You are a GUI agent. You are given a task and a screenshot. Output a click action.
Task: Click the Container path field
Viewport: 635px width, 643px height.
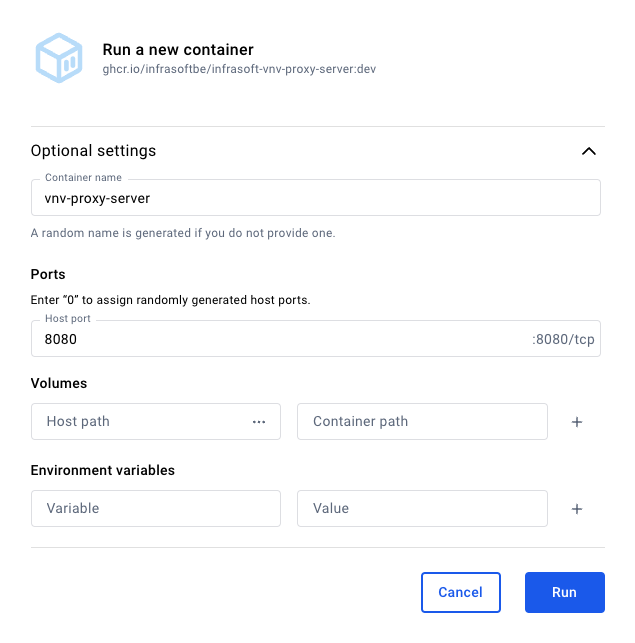tap(422, 422)
